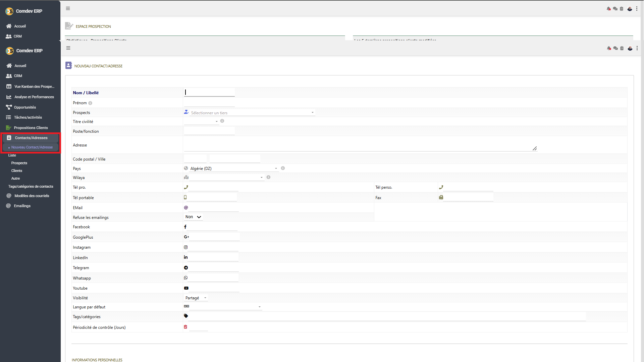Open the Liste submenu link
This screenshot has height=362, width=644.
point(12,155)
